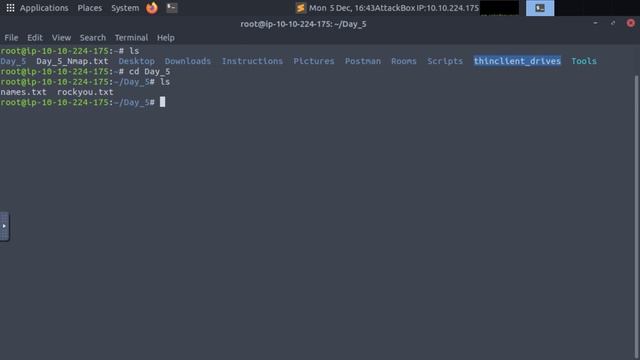Select the terminal task button in panel

tap(540, 8)
